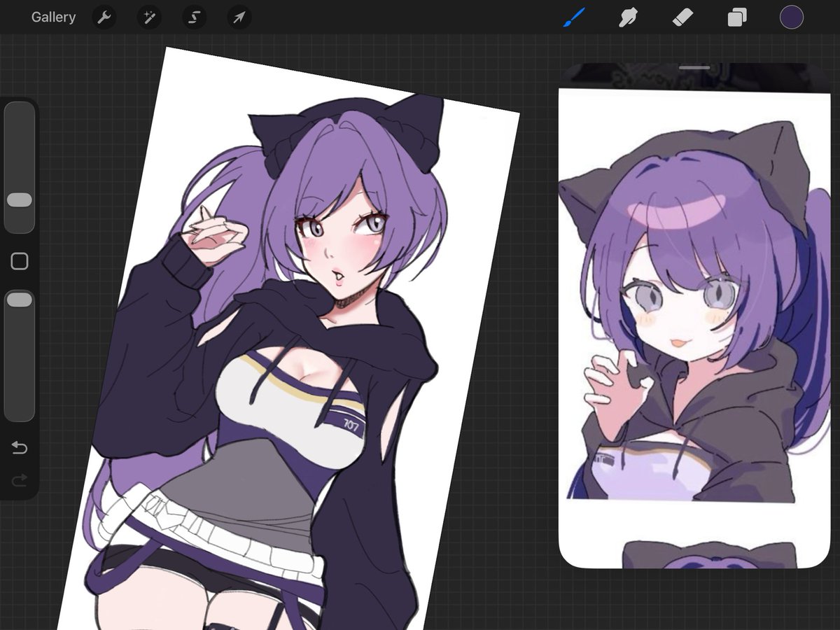
Task: Tap the Modify square button in sidebar
Action: point(20,262)
